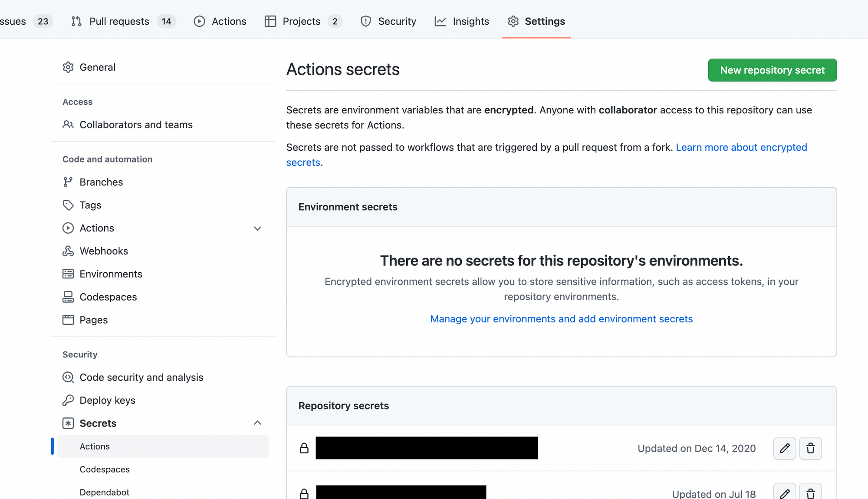
Task: Click trash icon for secret updated Jul 18
Action: click(x=810, y=493)
